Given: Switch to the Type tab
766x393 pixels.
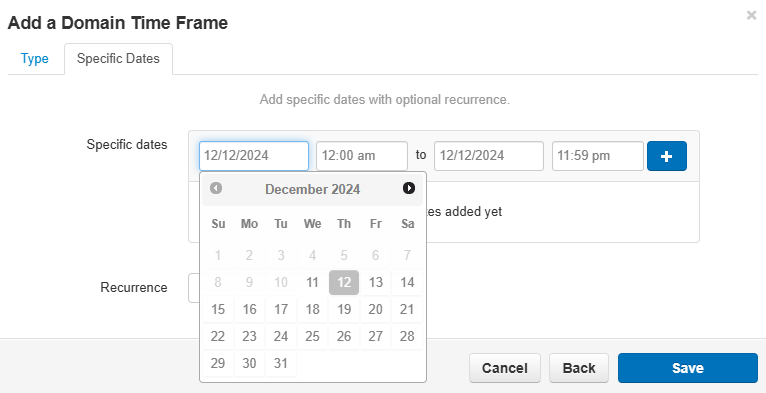Looking at the screenshot, I should tap(35, 59).
